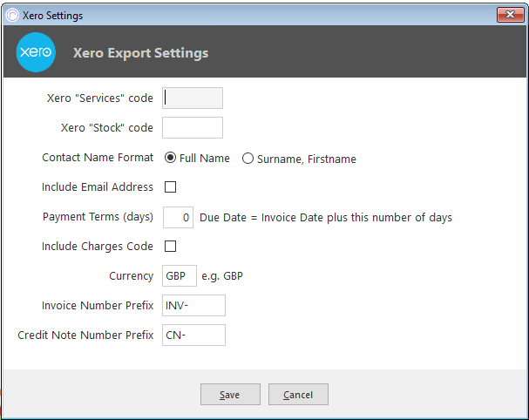
Task: Choose the Surname, Firstname contact format
Action: [x=248, y=159]
